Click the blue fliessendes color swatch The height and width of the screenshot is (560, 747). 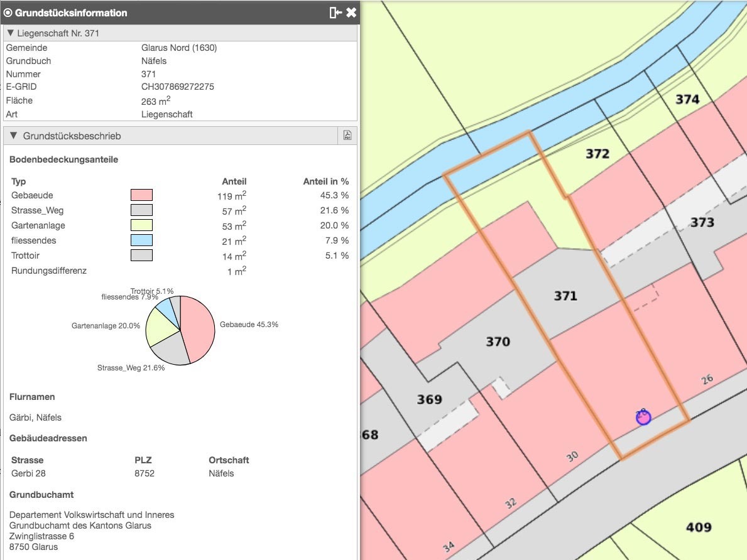[x=141, y=240]
